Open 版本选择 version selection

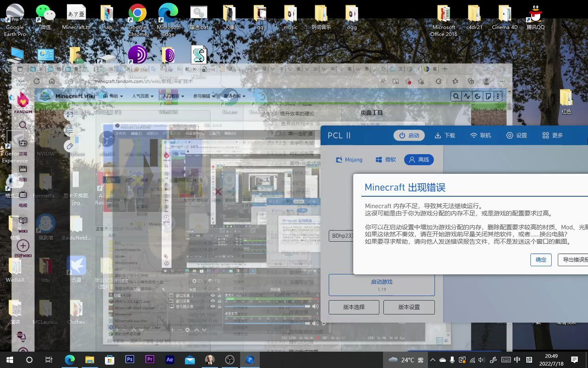pyautogui.click(x=354, y=307)
